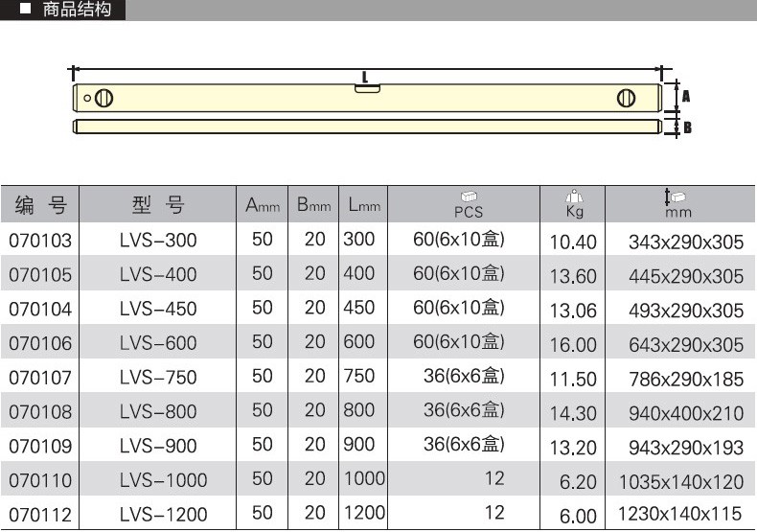757x532 pixels.
Task: Click the center top vial under the L label
Action: point(366,90)
